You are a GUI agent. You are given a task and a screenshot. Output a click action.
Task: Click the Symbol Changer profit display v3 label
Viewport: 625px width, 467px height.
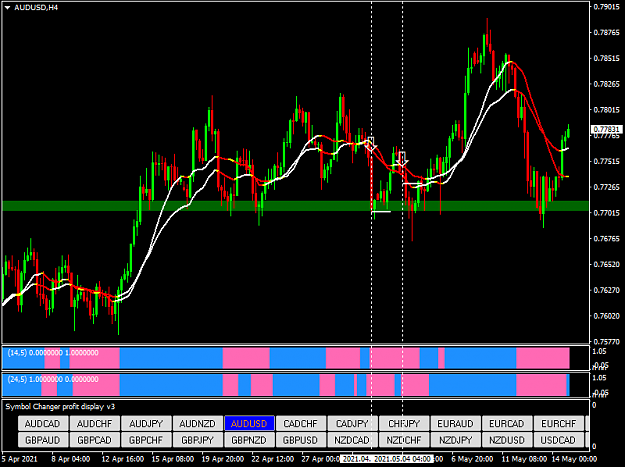pyautogui.click(x=60, y=406)
